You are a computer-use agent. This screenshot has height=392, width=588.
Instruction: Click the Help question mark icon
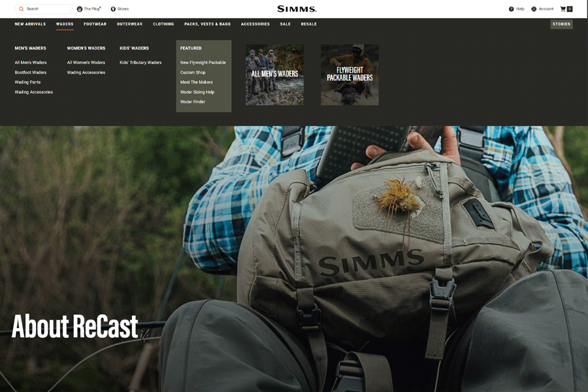511,9
